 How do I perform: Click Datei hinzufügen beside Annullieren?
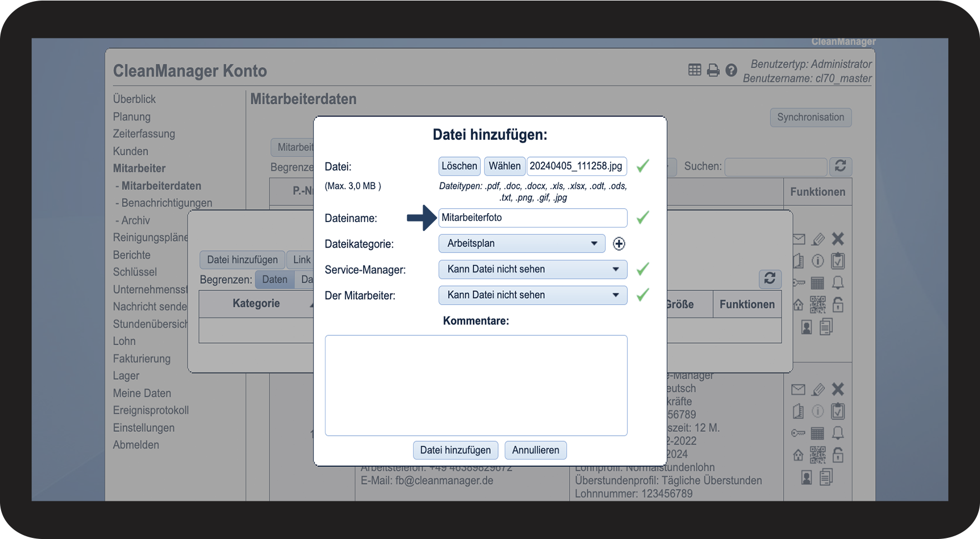tap(455, 450)
